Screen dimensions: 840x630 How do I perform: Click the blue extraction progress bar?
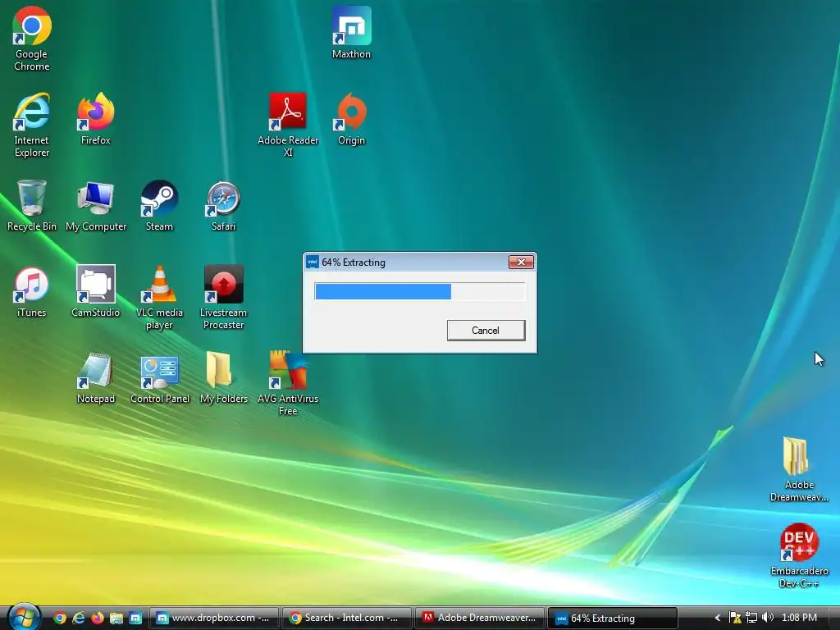coord(419,291)
